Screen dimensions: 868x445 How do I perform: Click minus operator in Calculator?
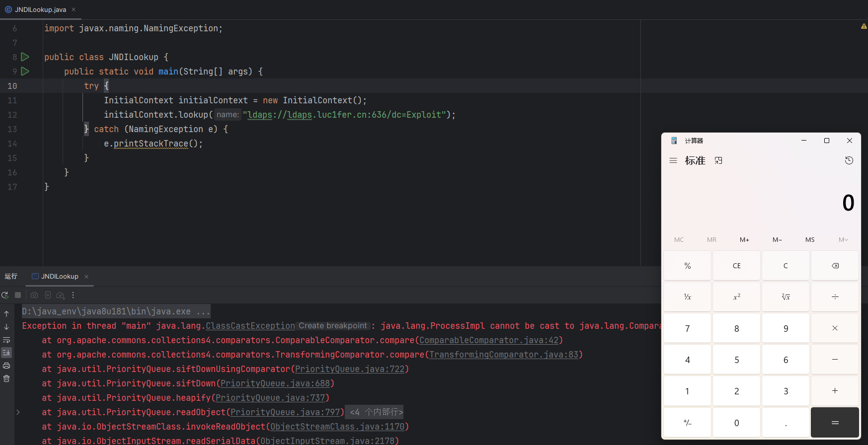click(835, 360)
